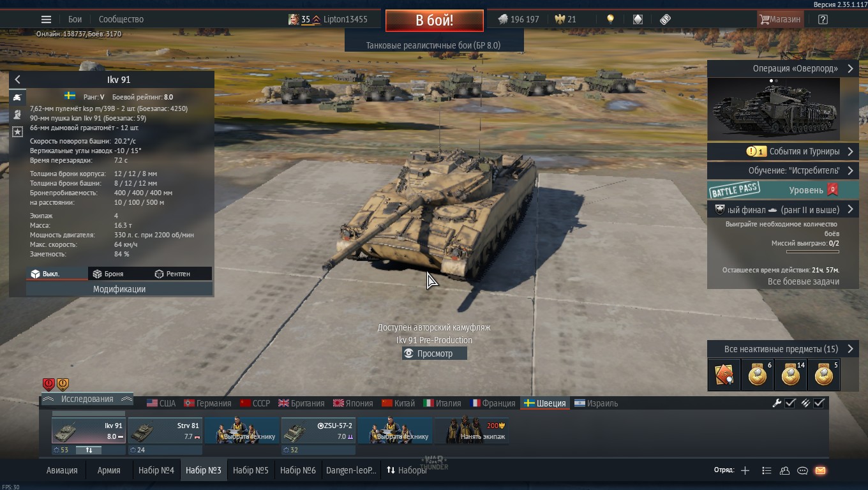The width and height of the screenshot is (868, 490).
Task: Switch to Набор №4 preset tab
Action: pos(156,470)
